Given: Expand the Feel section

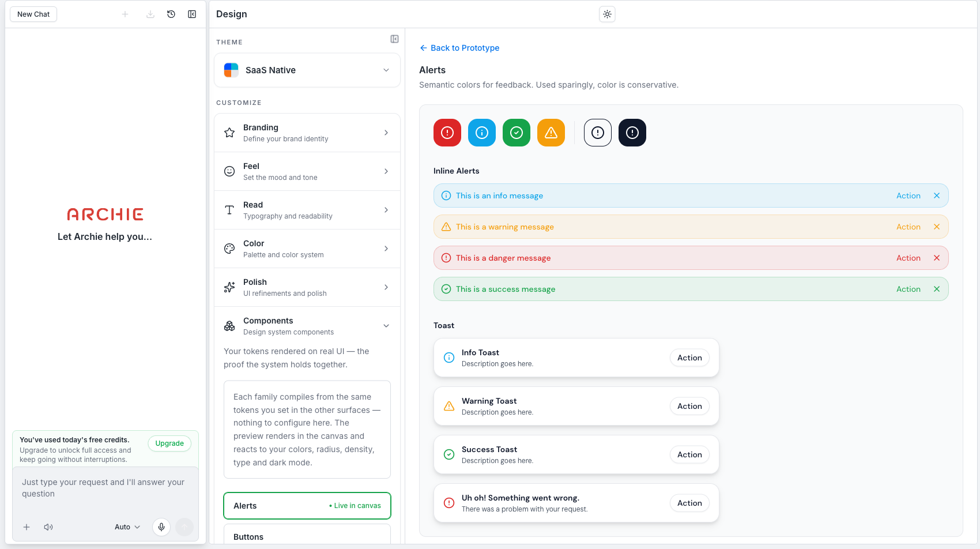Looking at the screenshot, I should coord(307,171).
